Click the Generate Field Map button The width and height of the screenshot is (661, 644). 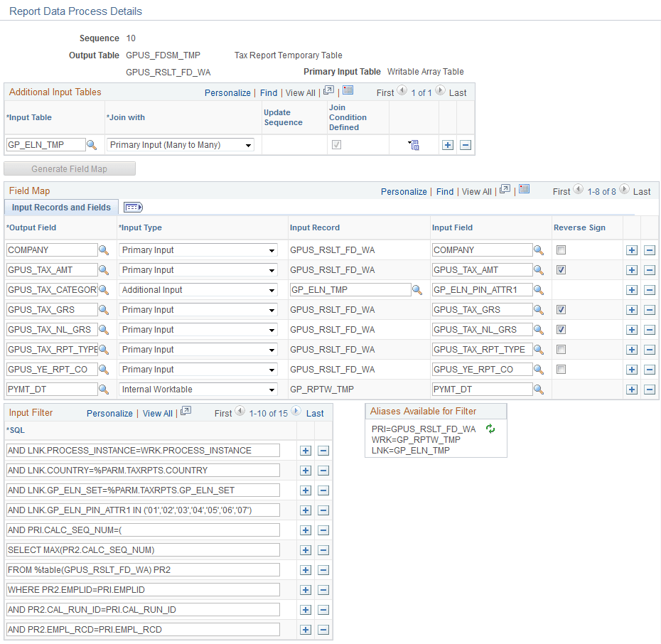69,168
